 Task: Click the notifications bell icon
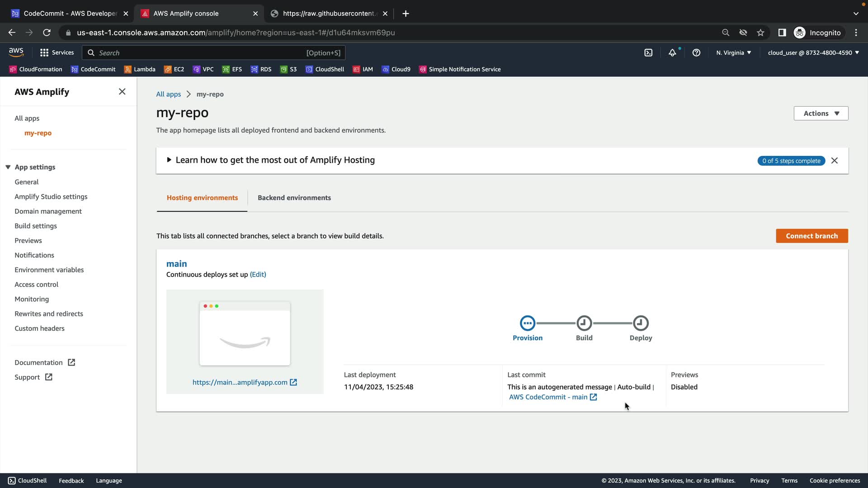coord(672,53)
